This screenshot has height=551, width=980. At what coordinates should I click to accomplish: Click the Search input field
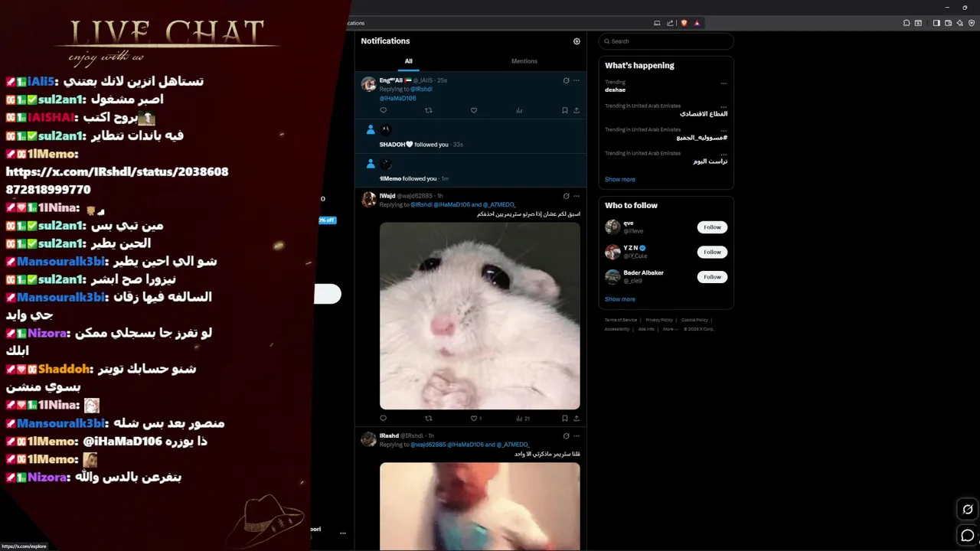pos(666,41)
